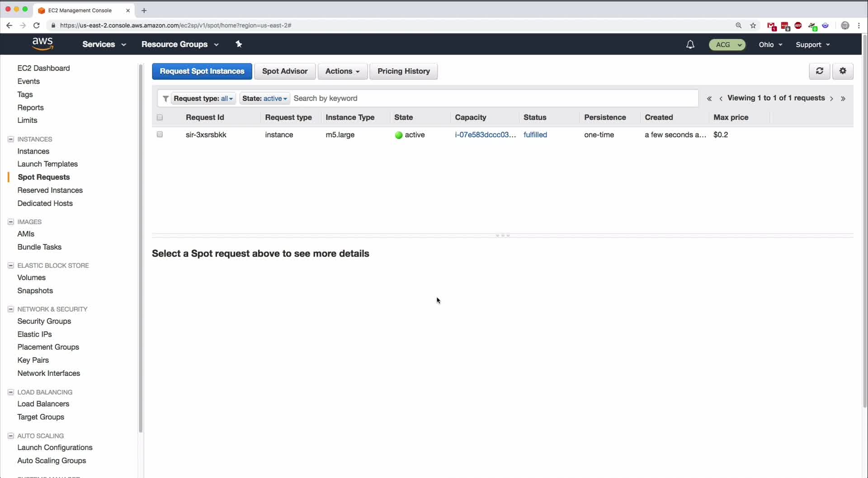The width and height of the screenshot is (868, 478).
Task: Click the green active state indicator
Action: pos(398,135)
